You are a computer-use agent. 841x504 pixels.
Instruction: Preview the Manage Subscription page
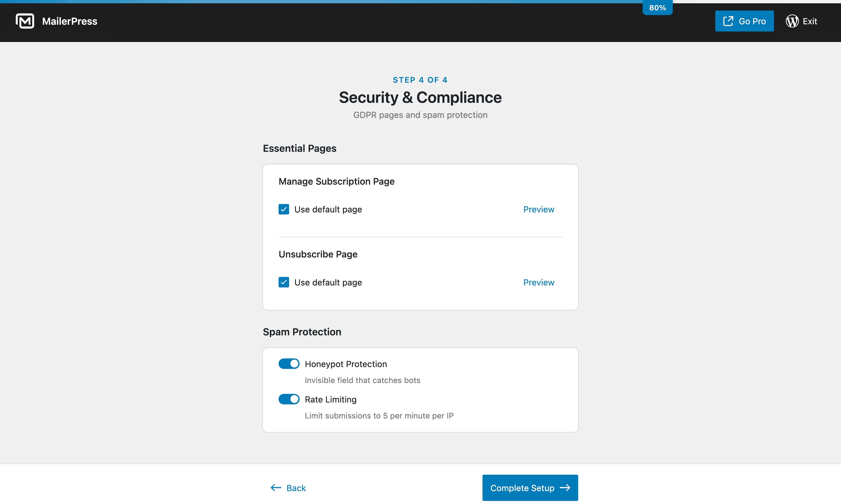pos(539,209)
